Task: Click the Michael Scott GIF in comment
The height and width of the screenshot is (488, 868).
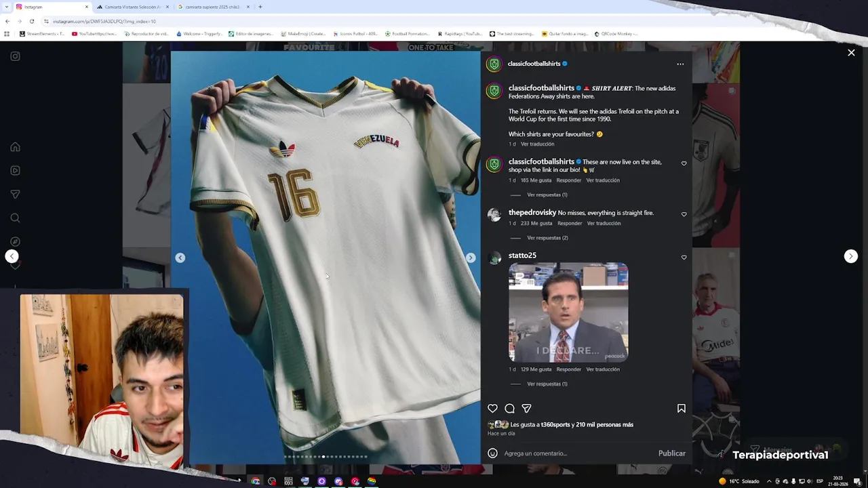Action: coord(568,312)
